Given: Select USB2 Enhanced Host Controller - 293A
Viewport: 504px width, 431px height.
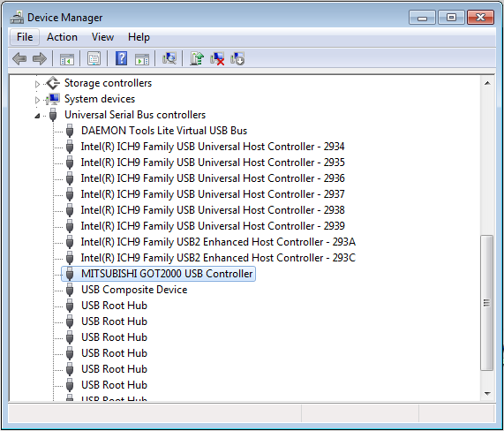Looking at the screenshot, I should pos(218,242).
